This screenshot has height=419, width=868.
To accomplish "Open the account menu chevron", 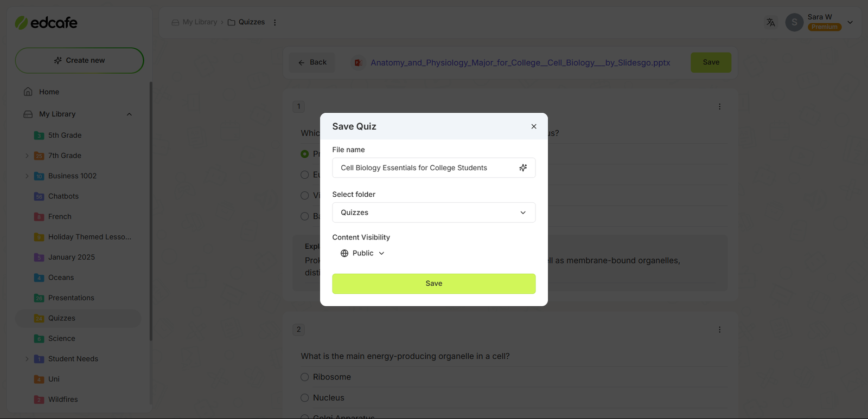I will click(850, 22).
